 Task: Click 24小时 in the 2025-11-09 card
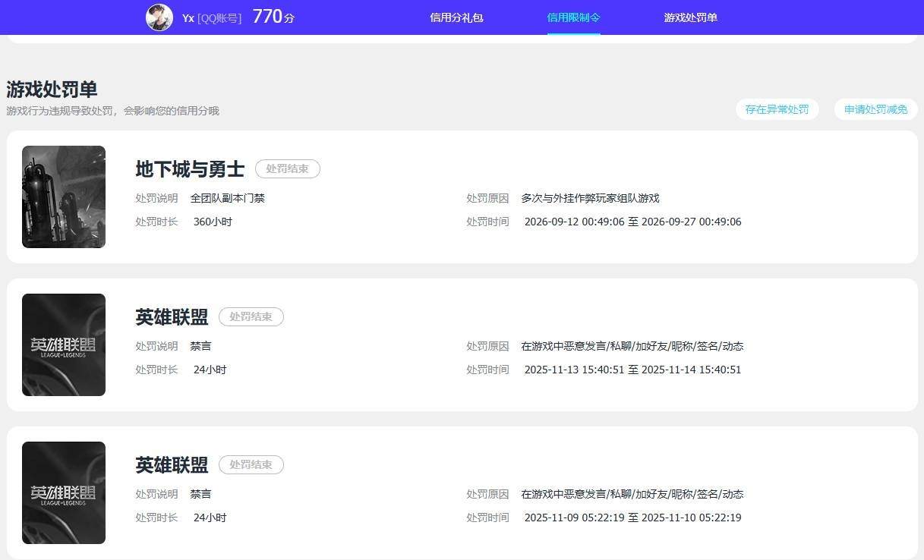click(x=210, y=518)
